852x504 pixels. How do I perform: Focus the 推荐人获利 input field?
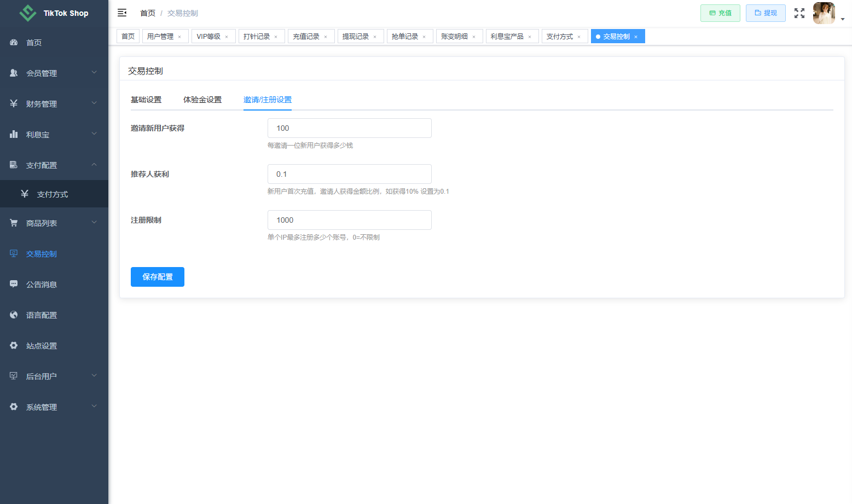[350, 174]
